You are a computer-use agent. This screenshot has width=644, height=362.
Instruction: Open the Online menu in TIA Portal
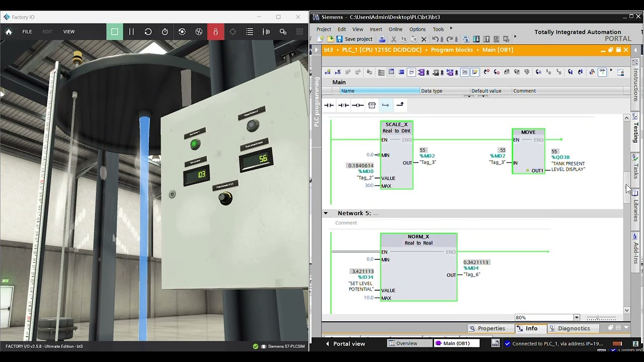395,29
